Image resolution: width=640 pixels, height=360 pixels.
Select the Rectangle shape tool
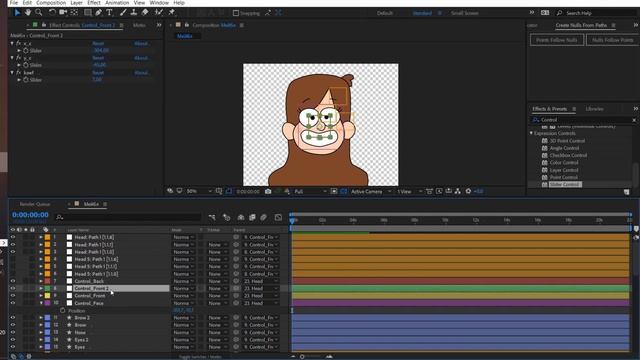pyautogui.click(x=88, y=13)
